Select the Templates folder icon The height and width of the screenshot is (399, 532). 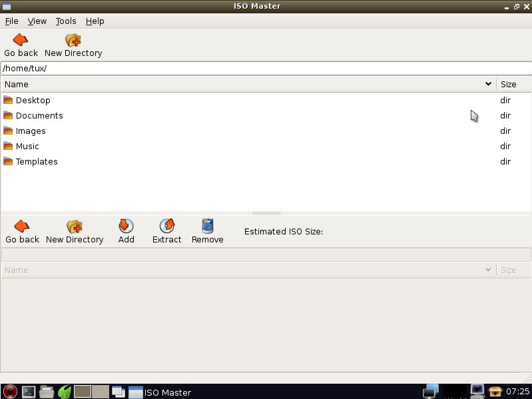(x=8, y=161)
